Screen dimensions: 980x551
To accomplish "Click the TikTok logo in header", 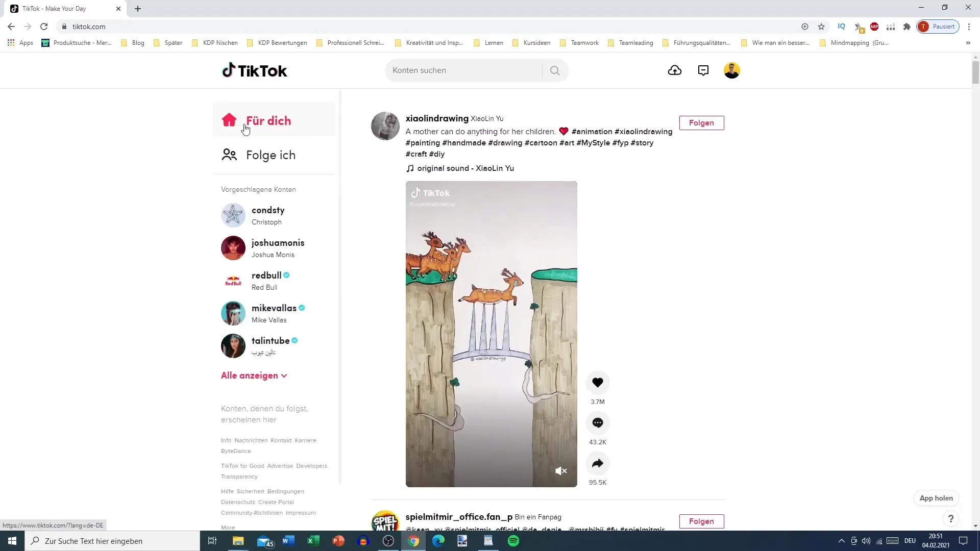I will (254, 70).
